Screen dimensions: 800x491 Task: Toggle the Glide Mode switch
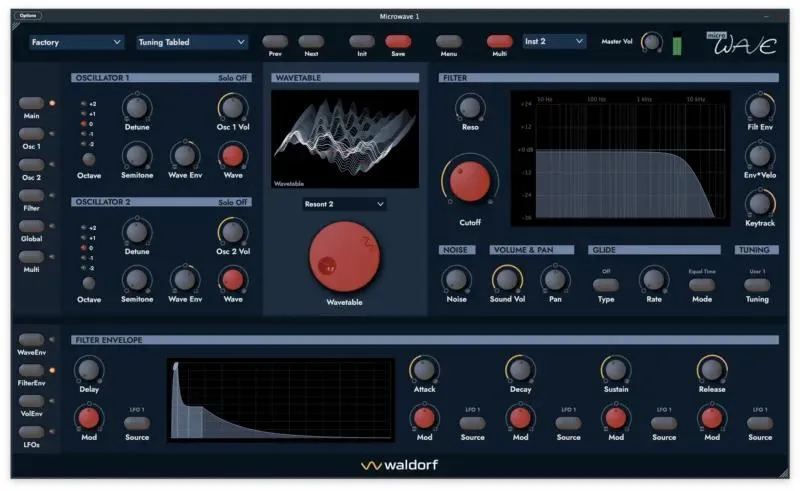point(702,285)
